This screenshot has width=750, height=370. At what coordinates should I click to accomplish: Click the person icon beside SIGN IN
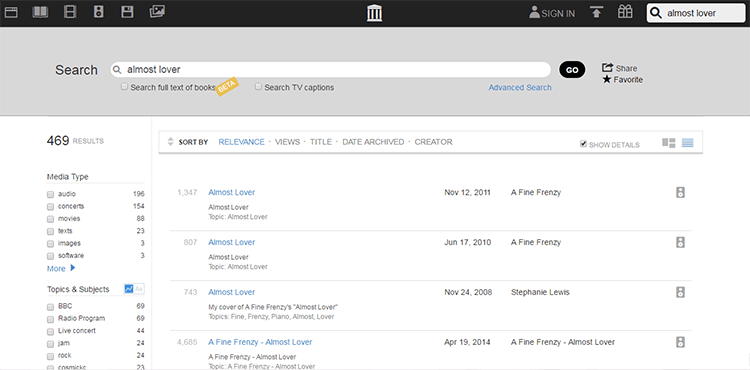point(534,12)
